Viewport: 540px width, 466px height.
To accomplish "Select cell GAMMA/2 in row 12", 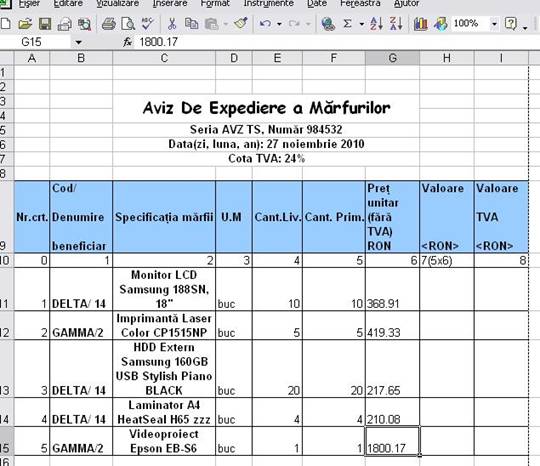I will (x=81, y=325).
